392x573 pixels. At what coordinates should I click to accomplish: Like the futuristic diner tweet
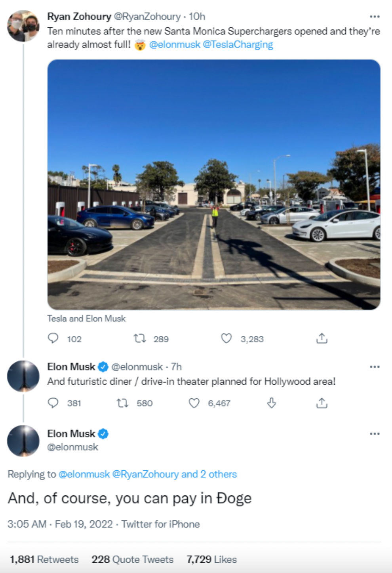coord(194,403)
